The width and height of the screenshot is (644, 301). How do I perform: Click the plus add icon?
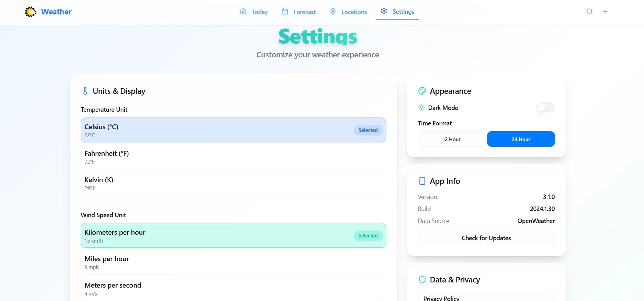(605, 11)
